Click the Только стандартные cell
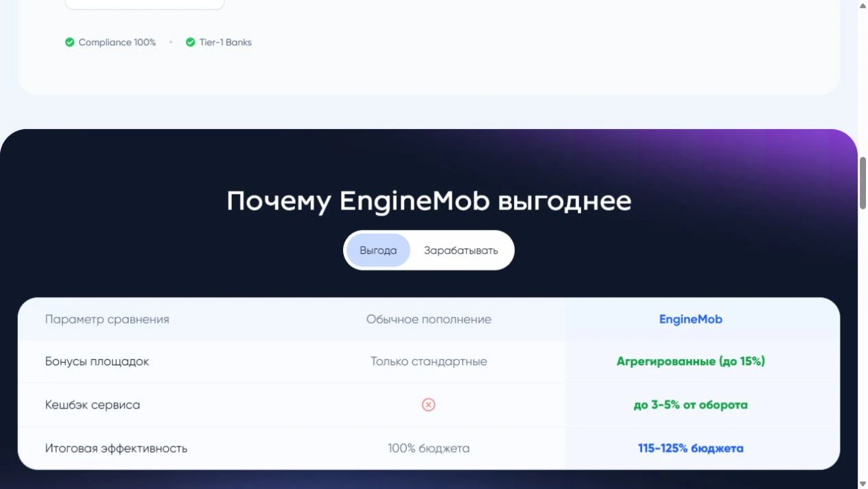Image resolution: width=868 pixels, height=489 pixels. click(429, 361)
